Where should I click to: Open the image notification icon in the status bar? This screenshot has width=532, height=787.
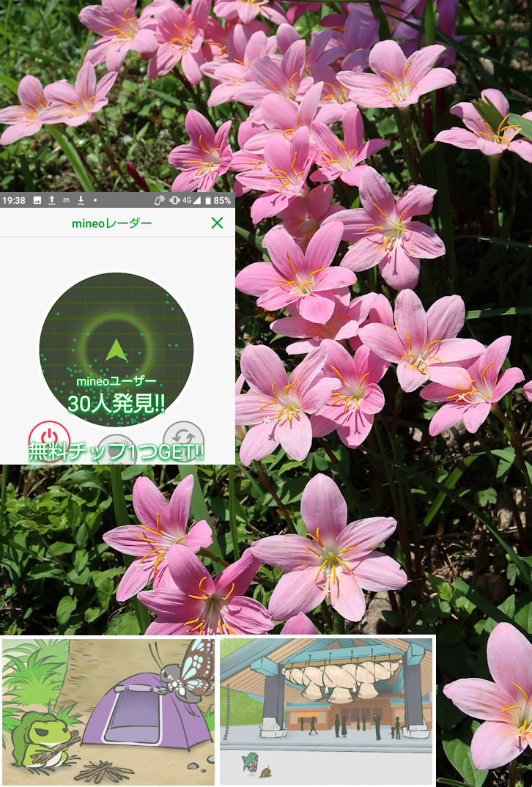coord(37,200)
